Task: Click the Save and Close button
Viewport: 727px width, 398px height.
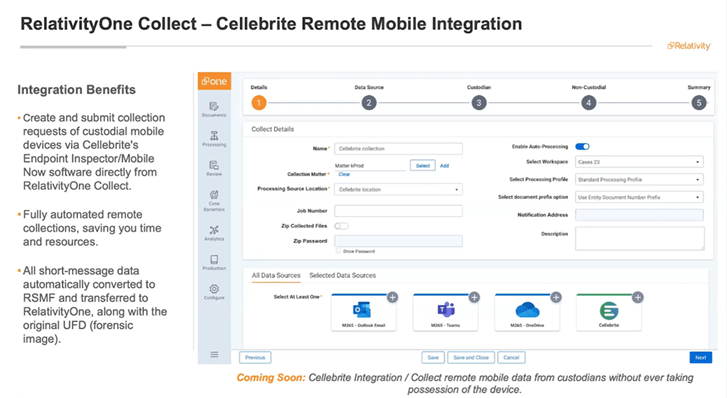Action: 471,358
